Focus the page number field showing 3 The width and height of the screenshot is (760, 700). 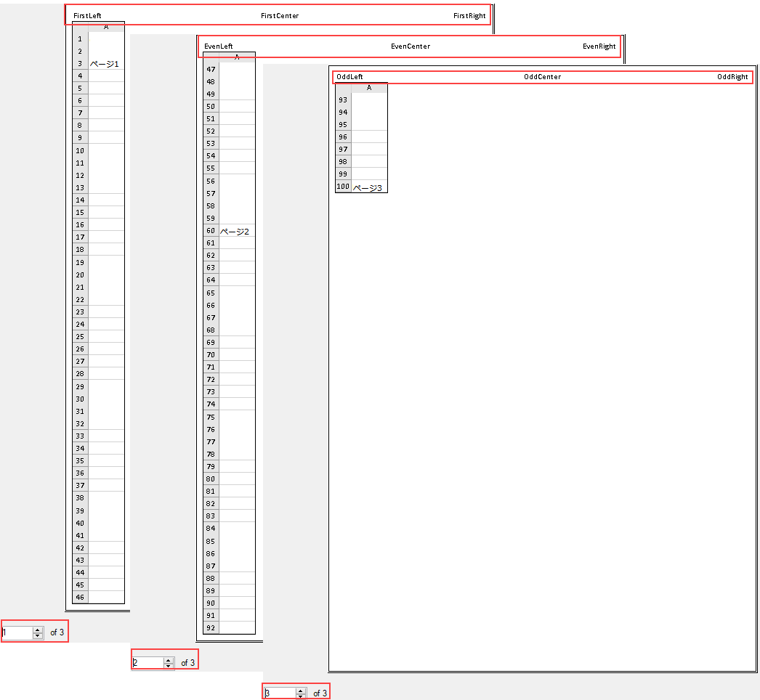pos(280,693)
